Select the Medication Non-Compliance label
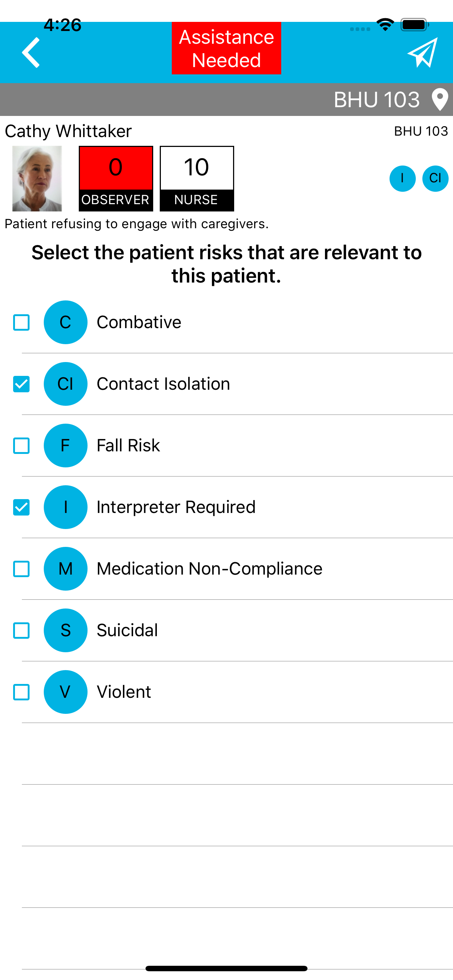The image size is (453, 980). (x=209, y=569)
